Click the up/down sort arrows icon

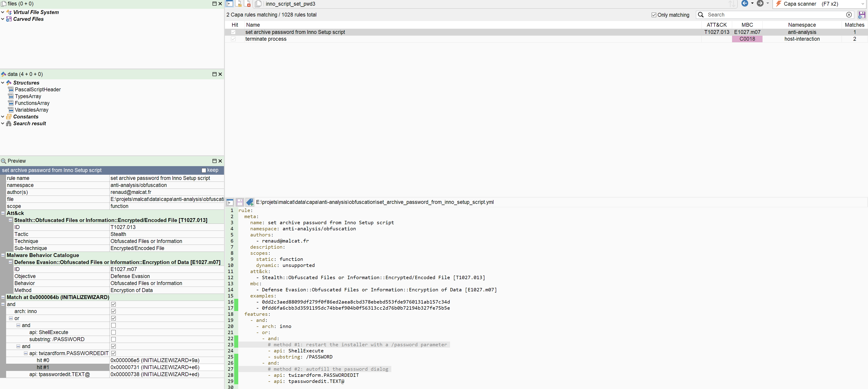click(732, 4)
